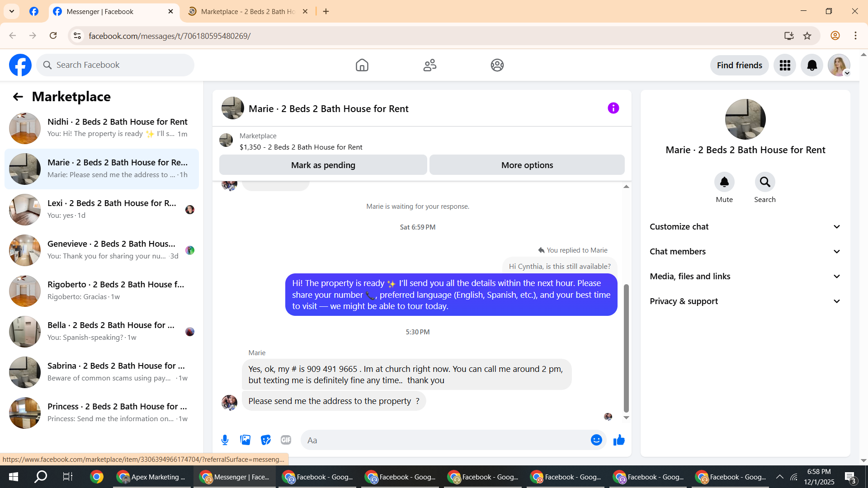The height and width of the screenshot is (488, 868).
Task: Expand Chat members section
Action: (x=745, y=252)
